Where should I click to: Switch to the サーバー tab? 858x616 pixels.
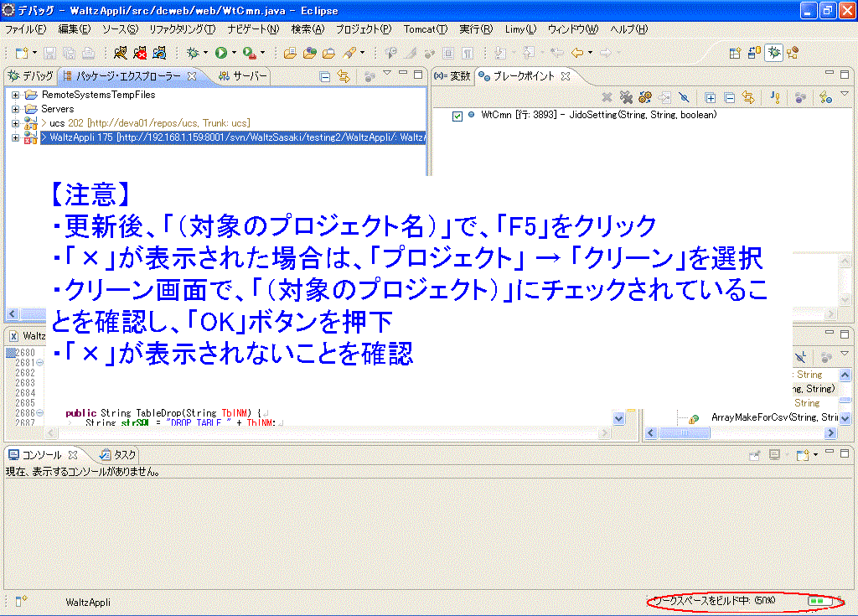click(x=243, y=76)
